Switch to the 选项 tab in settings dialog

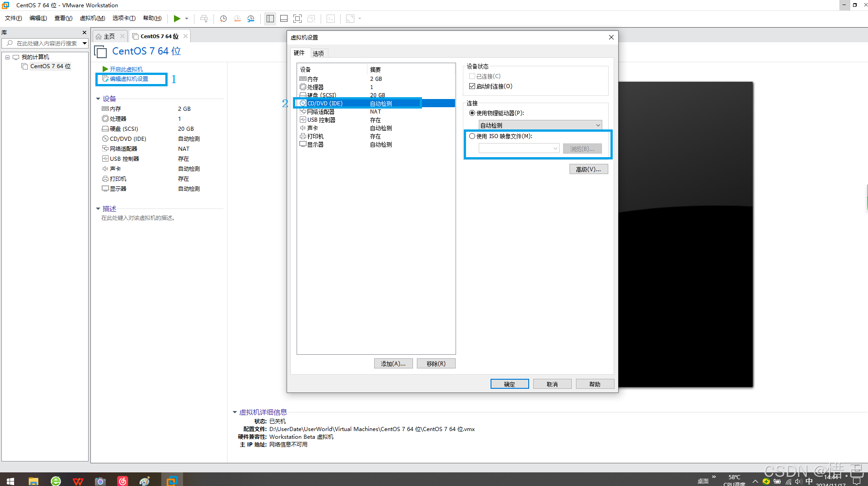pyautogui.click(x=318, y=54)
